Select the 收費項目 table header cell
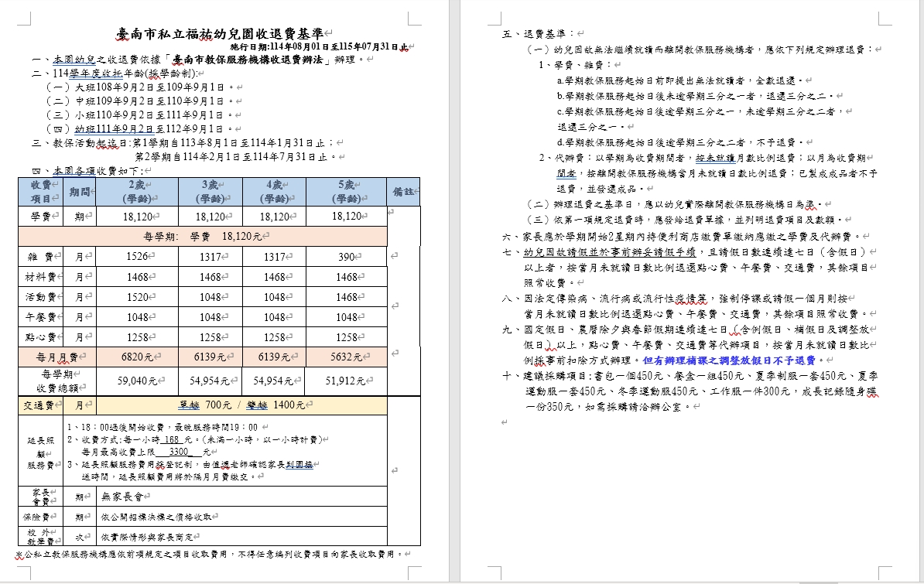The width and height of the screenshot is (924, 584). click(40, 191)
